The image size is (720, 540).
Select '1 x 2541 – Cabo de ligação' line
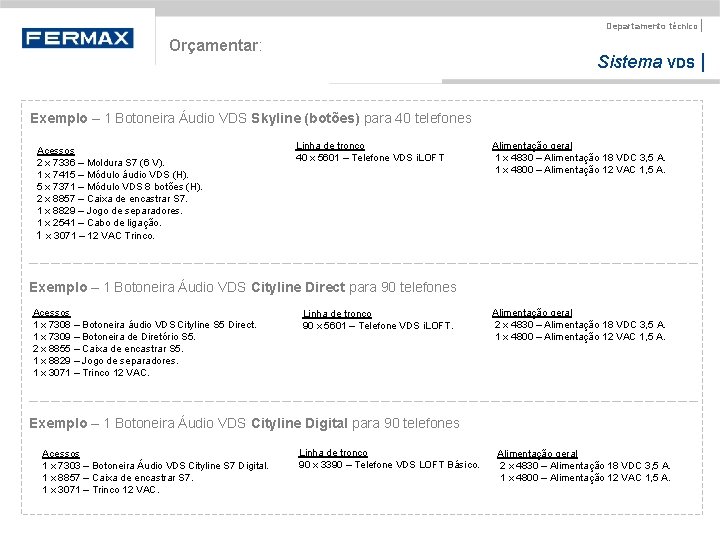click(x=99, y=223)
